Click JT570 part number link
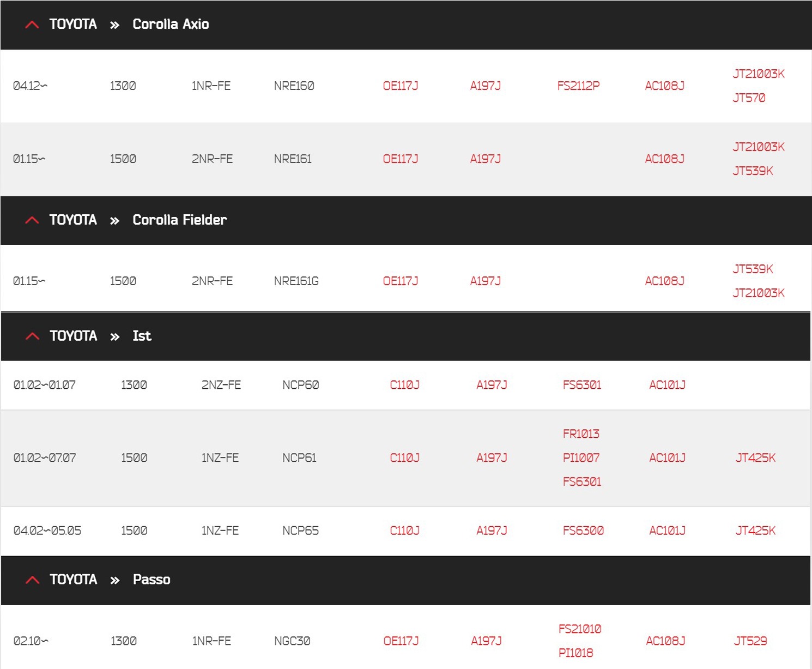 click(x=749, y=98)
